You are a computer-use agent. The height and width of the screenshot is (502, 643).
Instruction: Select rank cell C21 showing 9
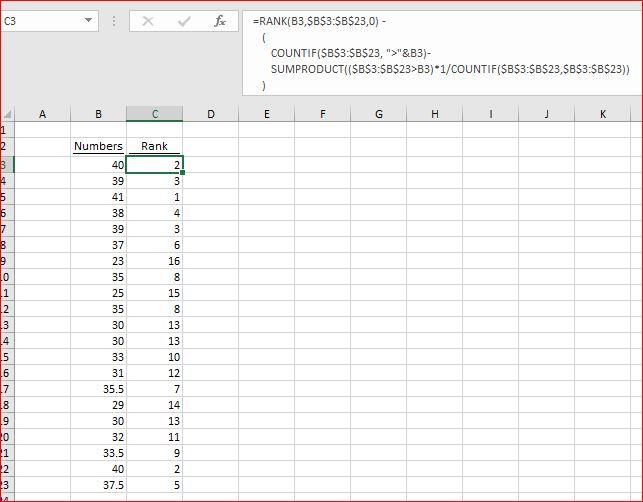pos(155,453)
